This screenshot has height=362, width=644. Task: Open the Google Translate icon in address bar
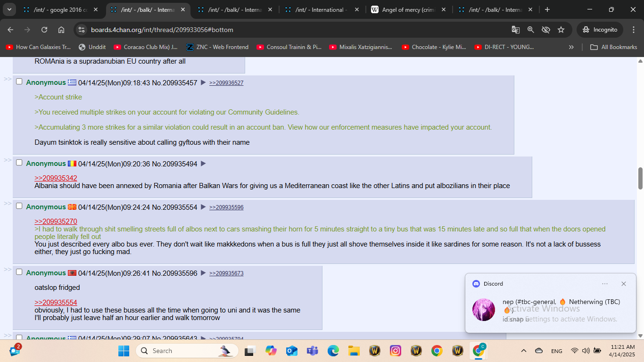[x=516, y=30]
